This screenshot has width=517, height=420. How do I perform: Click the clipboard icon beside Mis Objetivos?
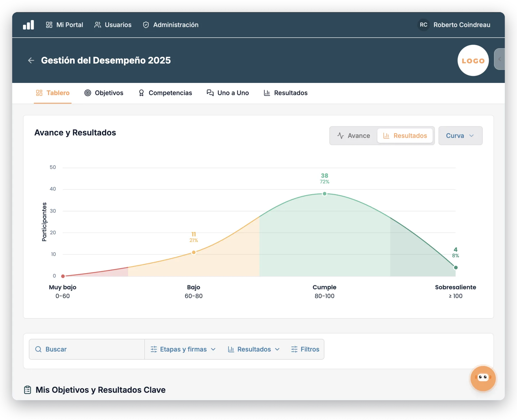coord(28,390)
